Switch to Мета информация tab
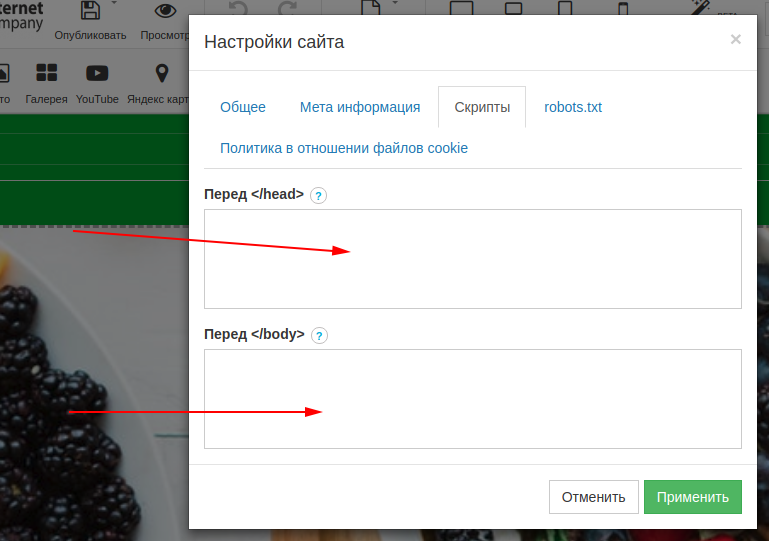The width and height of the screenshot is (769, 541). coord(360,107)
